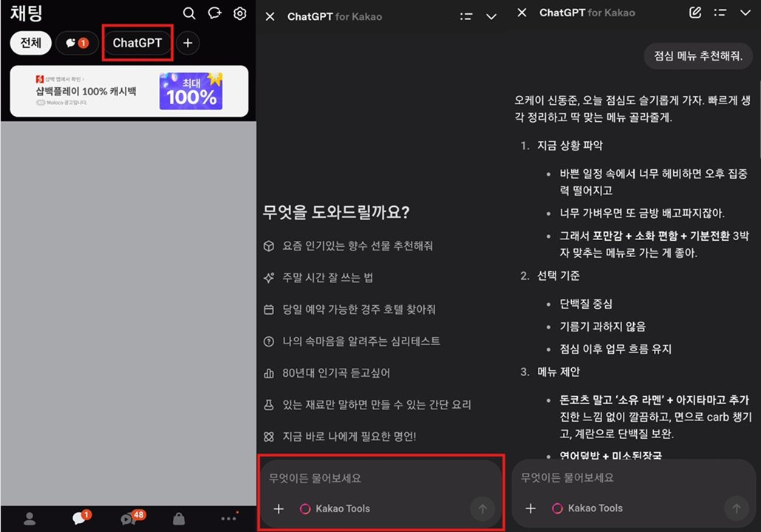Switch to the ChatGPT tab
Viewport: 761px width, 532px height.
(137, 43)
